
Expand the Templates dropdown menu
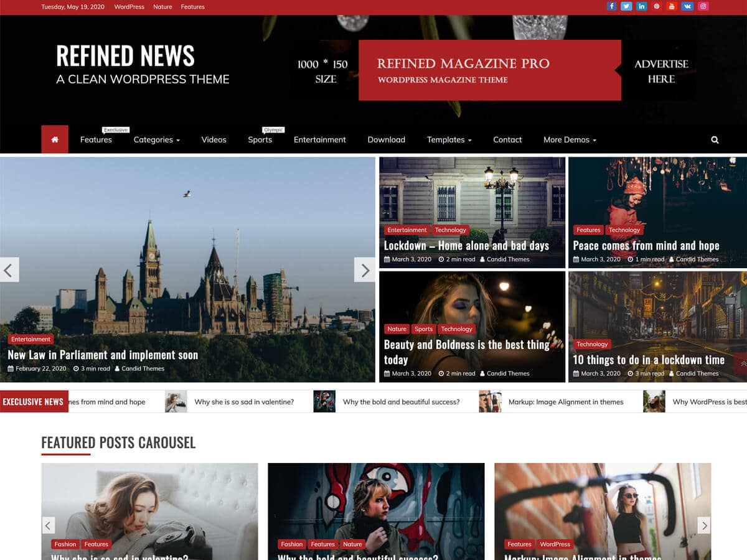coord(449,140)
